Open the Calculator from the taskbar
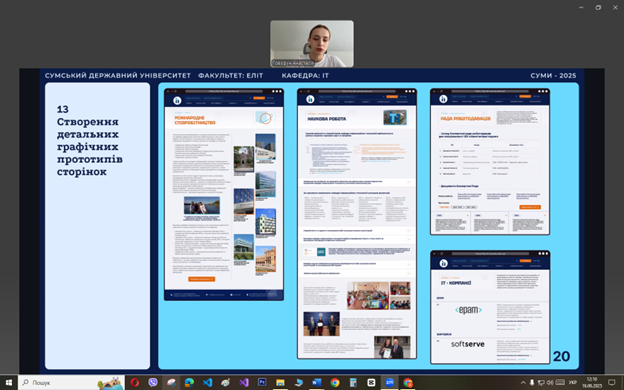 point(353,383)
